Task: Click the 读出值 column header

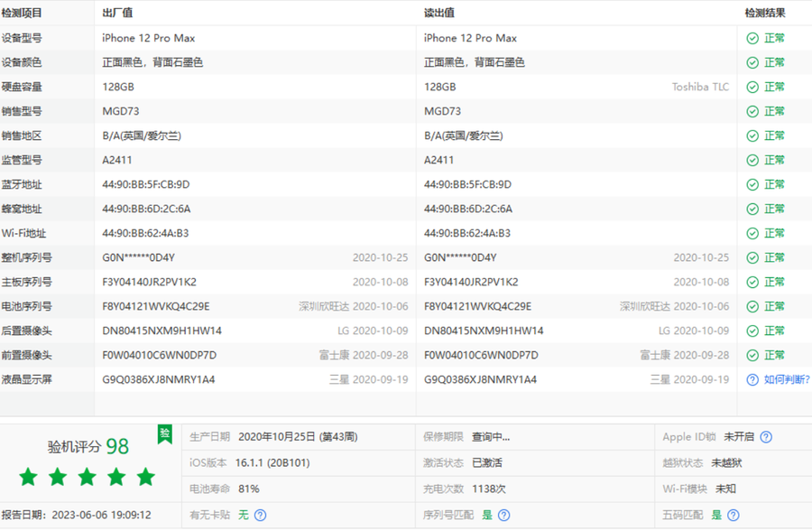Action: [x=439, y=13]
